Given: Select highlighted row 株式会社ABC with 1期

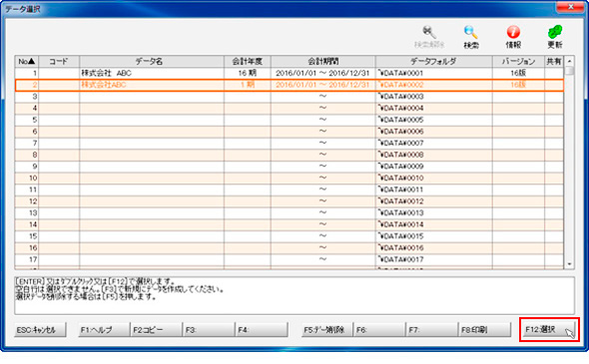Looking at the screenshot, I should (x=290, y=85).
